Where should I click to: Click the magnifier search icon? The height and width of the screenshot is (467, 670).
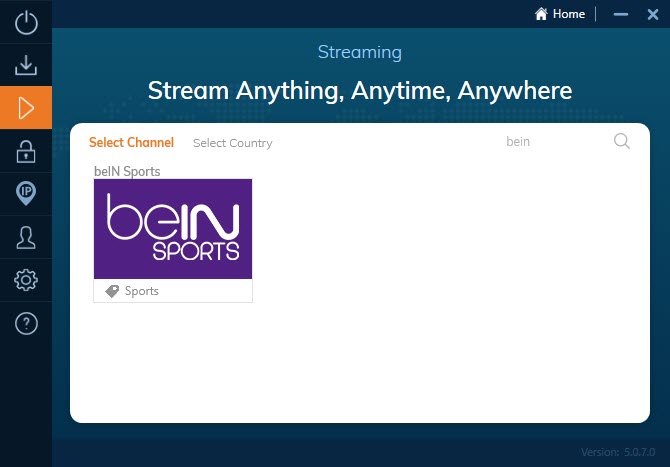pos(622,141)
